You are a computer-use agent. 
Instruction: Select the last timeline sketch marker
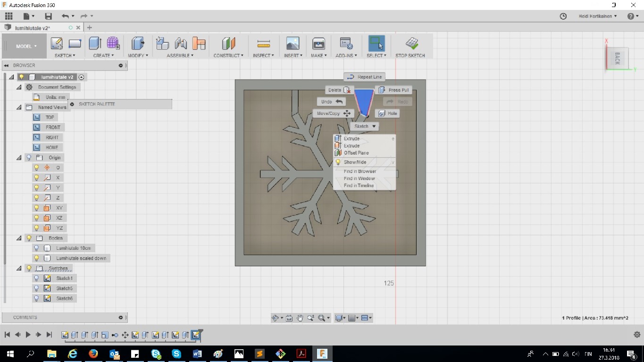[x=196, y=335]
